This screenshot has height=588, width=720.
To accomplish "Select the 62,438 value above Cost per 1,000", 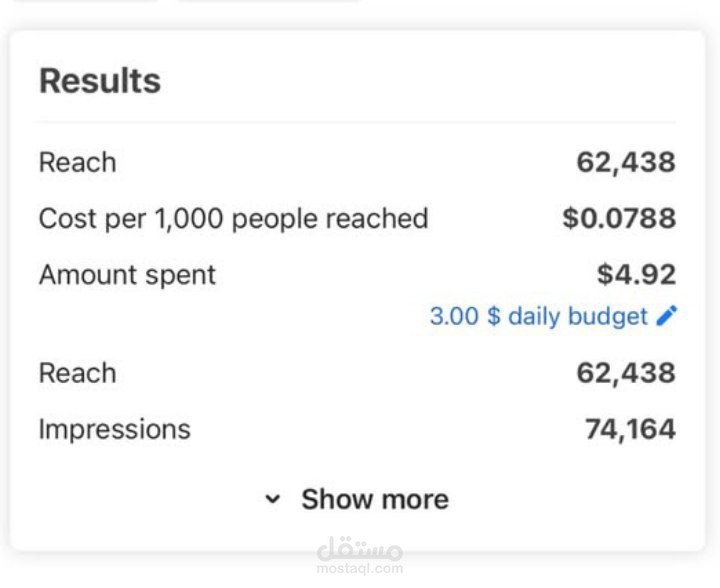I will click(625, 162).
